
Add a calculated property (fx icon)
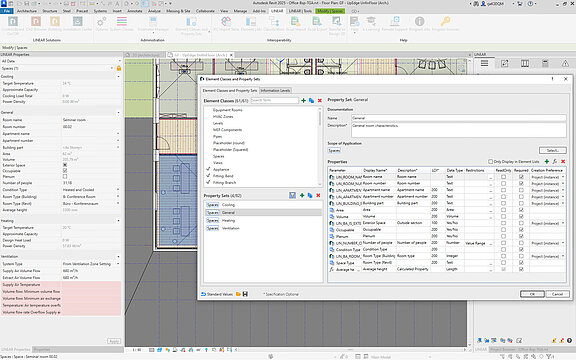555,161
